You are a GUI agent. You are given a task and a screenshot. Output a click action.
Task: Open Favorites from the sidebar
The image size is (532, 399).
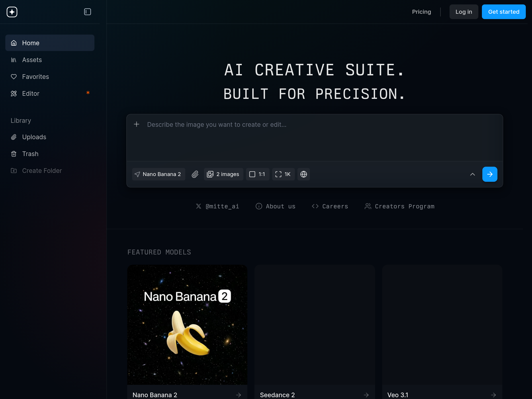point(36,76)
